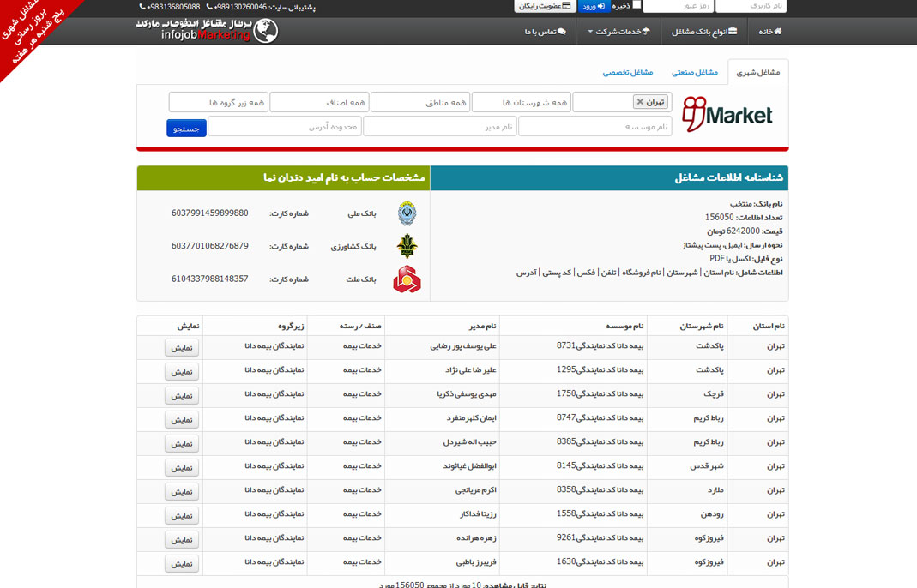
Task: Click the ورود login button
Action: (x=594, y=6)
